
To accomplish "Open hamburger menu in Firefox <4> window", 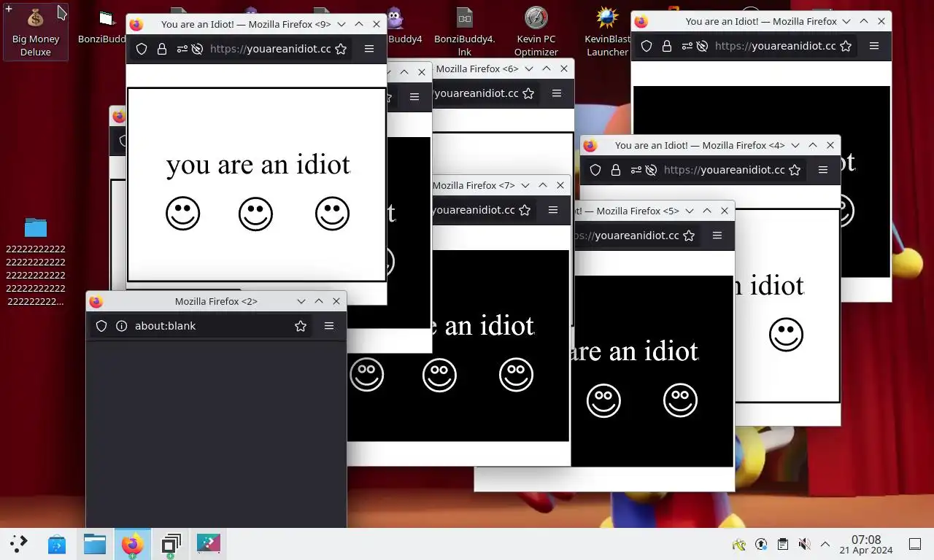I will tap(823, 170).
